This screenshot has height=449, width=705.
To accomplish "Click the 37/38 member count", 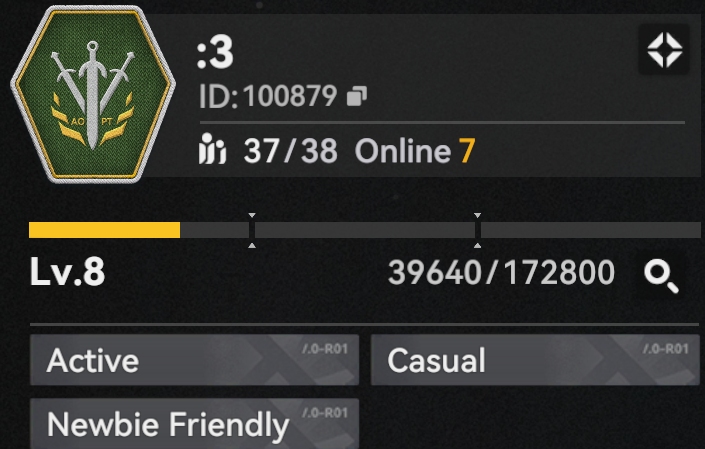I will [290, 151].
